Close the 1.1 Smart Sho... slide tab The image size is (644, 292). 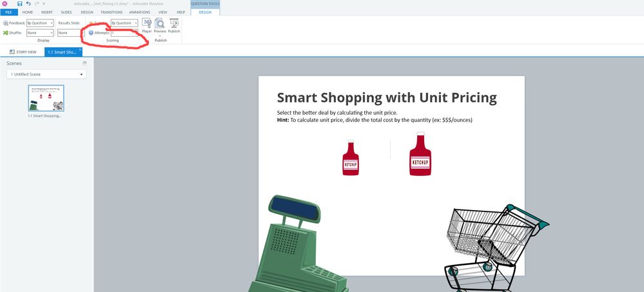pos(80,50)
